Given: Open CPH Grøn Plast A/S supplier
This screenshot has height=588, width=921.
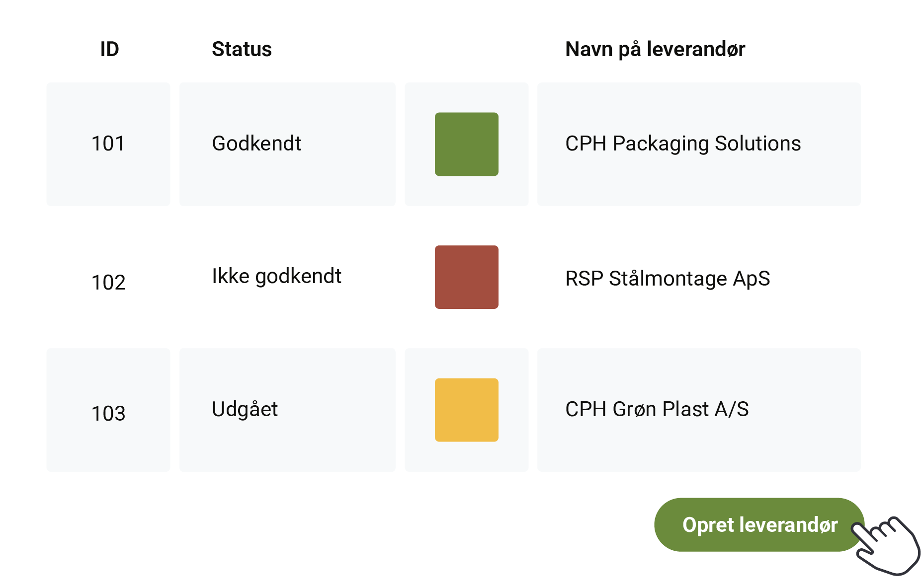Looking at the screenshot, I should pyautogui.click(x=657, y=409).
